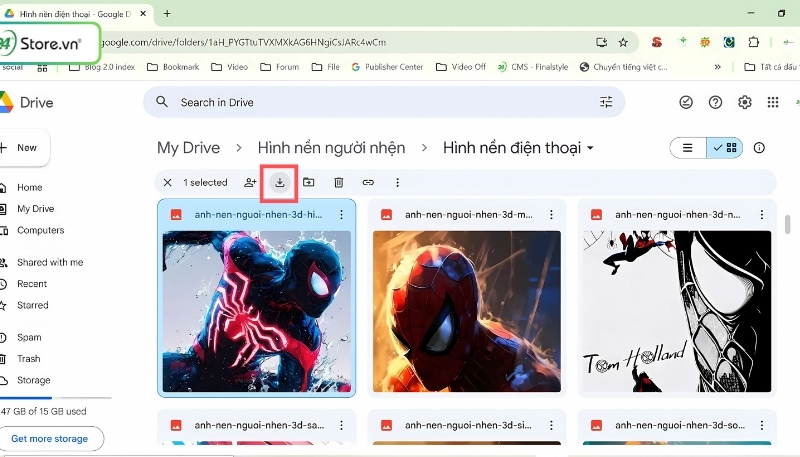Viewport: 800px width, 457px height.
Task: Open the Google apps grid icon
Action: pos(772,102)
